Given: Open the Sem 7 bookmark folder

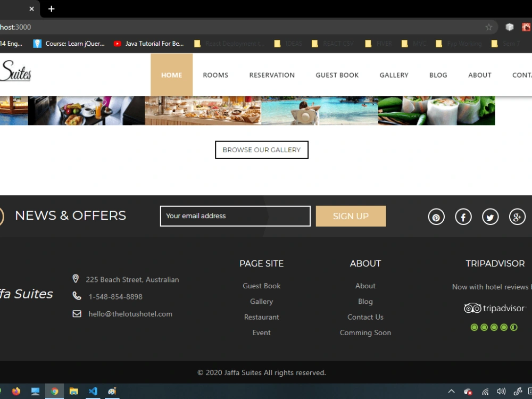Looking at the screenshot, I should [x=505, y=44].
